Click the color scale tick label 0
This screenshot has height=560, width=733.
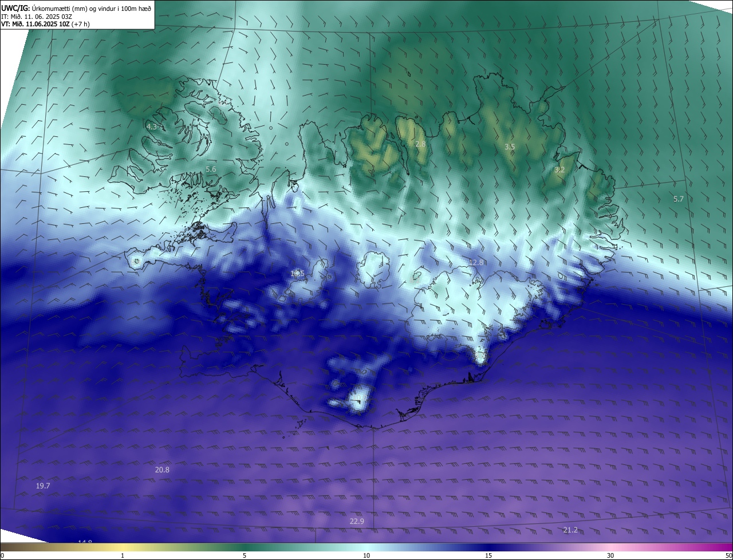coord(2,556)
